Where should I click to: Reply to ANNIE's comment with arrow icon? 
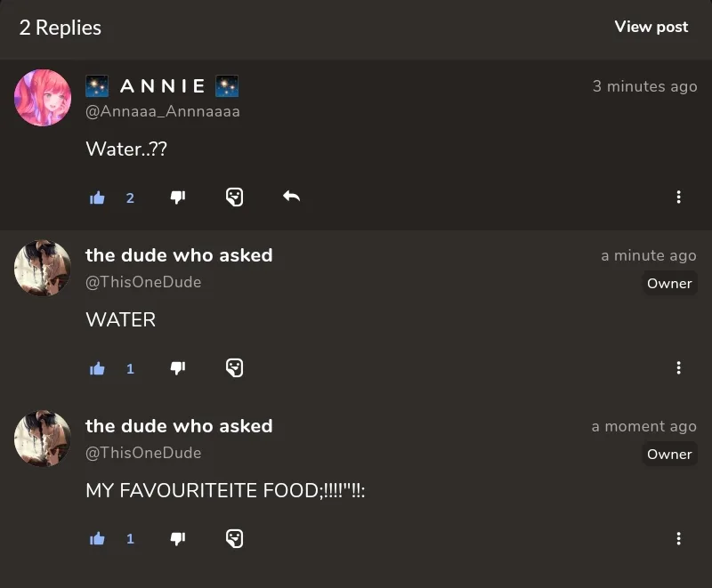pyautogui.click(x=291, y=197)
